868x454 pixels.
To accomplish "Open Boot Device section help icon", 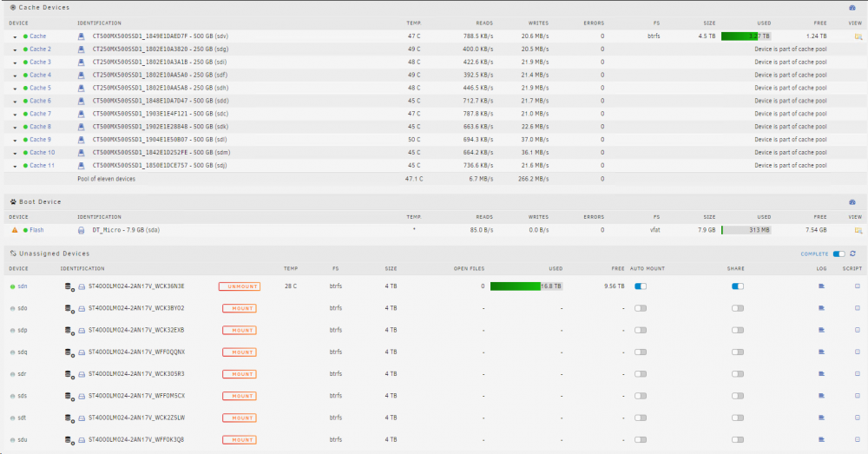I will 852,202.
